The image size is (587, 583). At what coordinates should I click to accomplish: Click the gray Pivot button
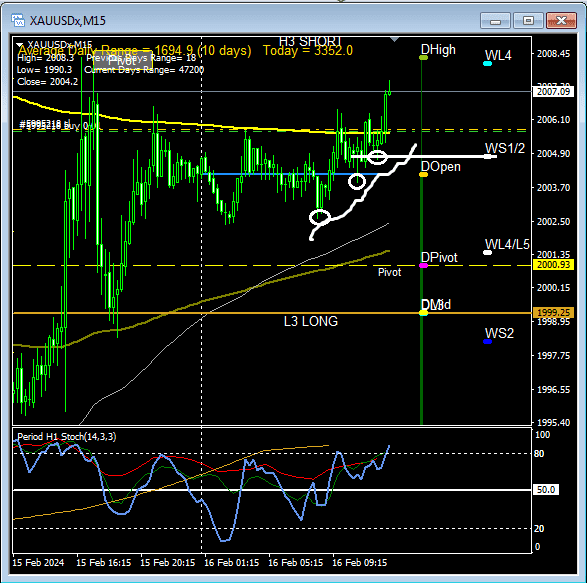pos(122,62)
